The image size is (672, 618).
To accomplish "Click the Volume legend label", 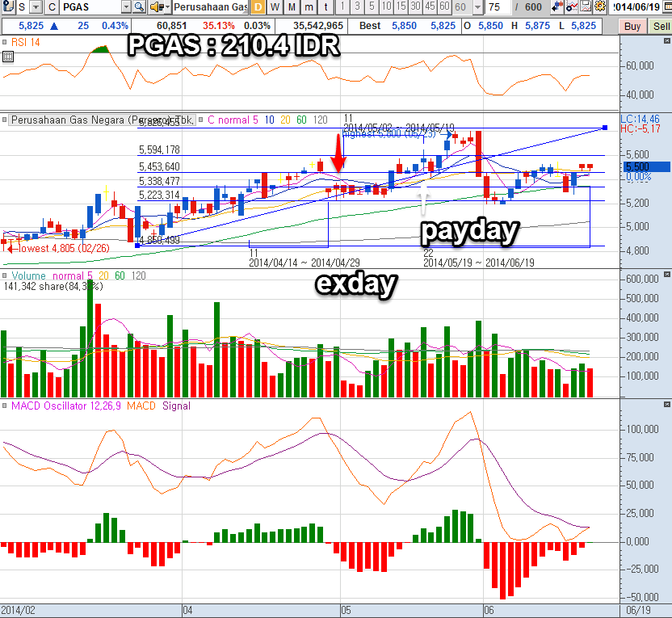I will [28, 275].
